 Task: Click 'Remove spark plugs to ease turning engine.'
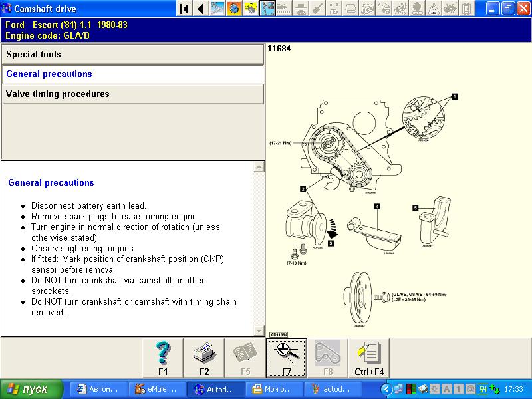coord(115,217)
